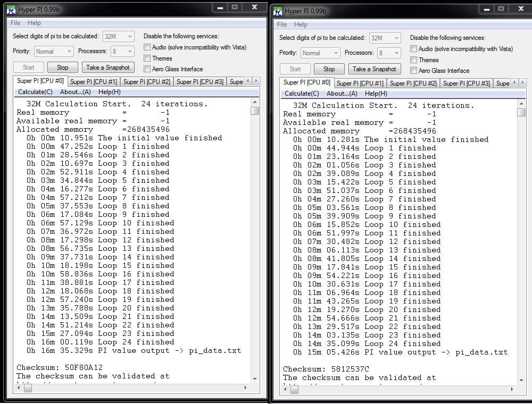Click the Hyper PI app icon in right window title bar
This screenshot has height=404, width=532.
click(278, 11)
